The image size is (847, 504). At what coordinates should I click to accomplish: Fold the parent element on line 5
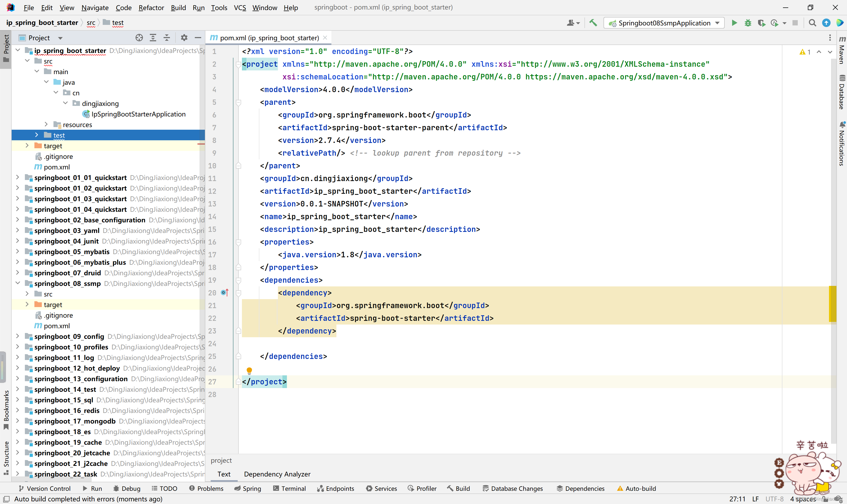(x=238, y=102)
